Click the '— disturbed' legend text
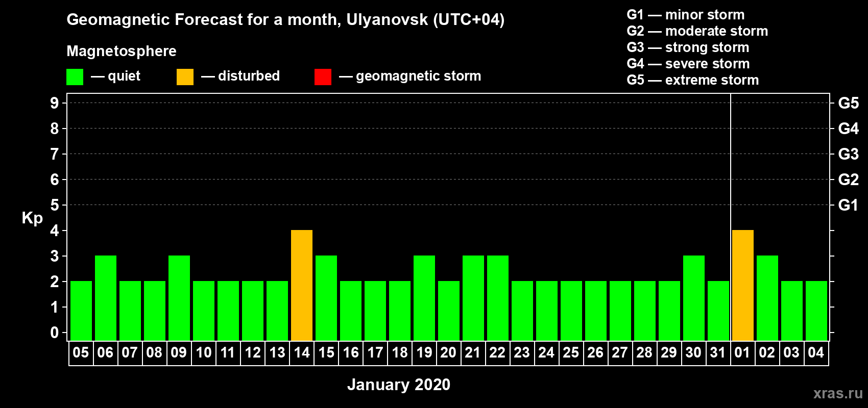Viewport: 868px width, 408px height. [240, 76]
